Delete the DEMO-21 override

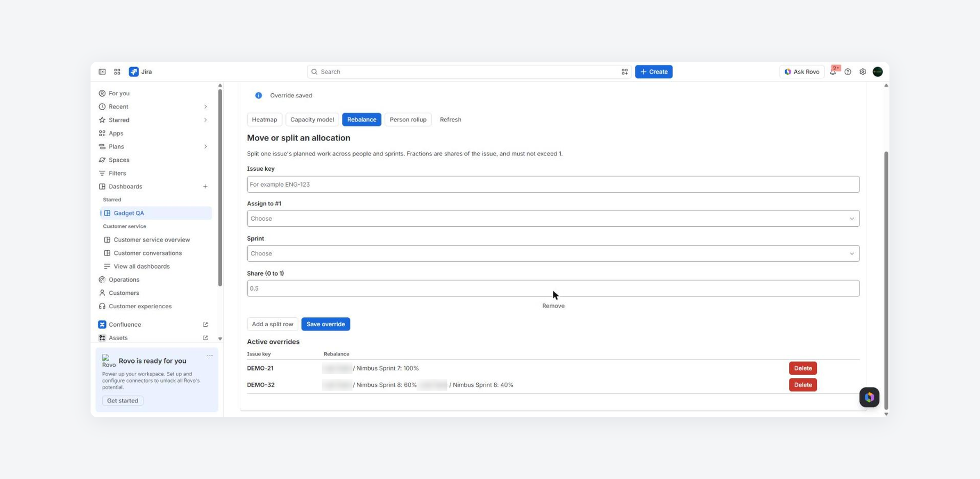click(803, 368)
